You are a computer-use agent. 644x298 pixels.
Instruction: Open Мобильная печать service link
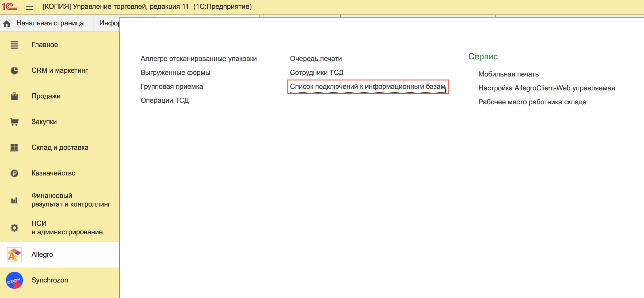pyautogui.click(x=508, y=74)
